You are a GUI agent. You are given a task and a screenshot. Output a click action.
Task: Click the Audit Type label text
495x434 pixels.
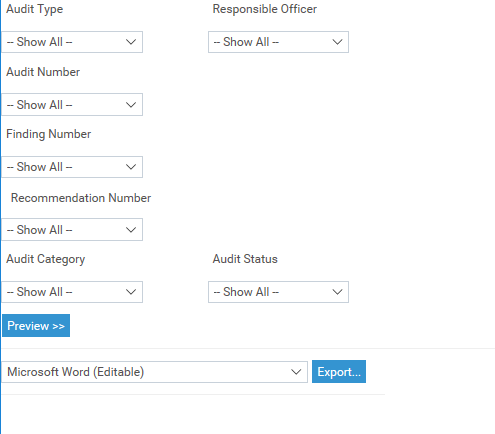35,9
